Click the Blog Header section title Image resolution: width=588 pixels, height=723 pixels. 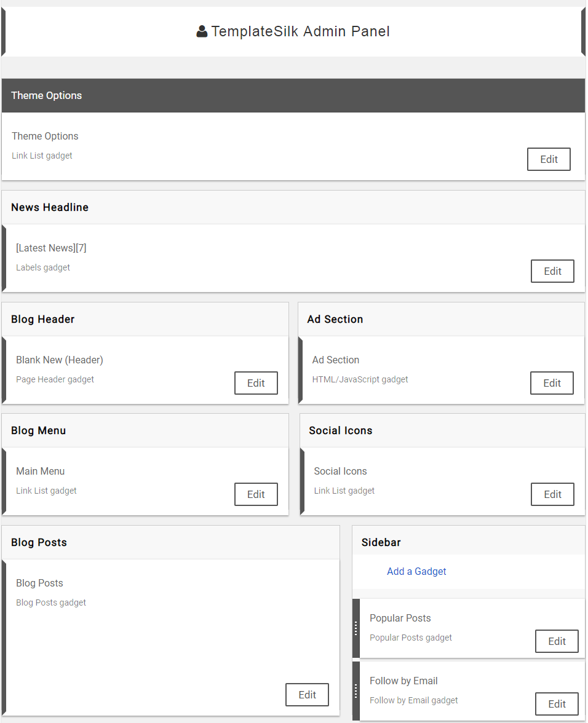(x=43, y=319)
